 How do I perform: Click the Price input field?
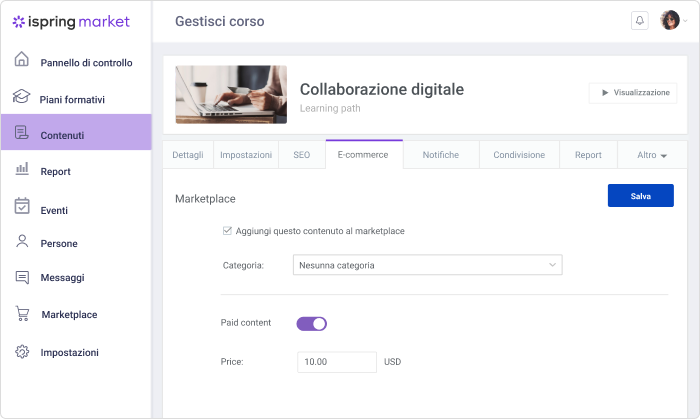(x=337, y=362)
